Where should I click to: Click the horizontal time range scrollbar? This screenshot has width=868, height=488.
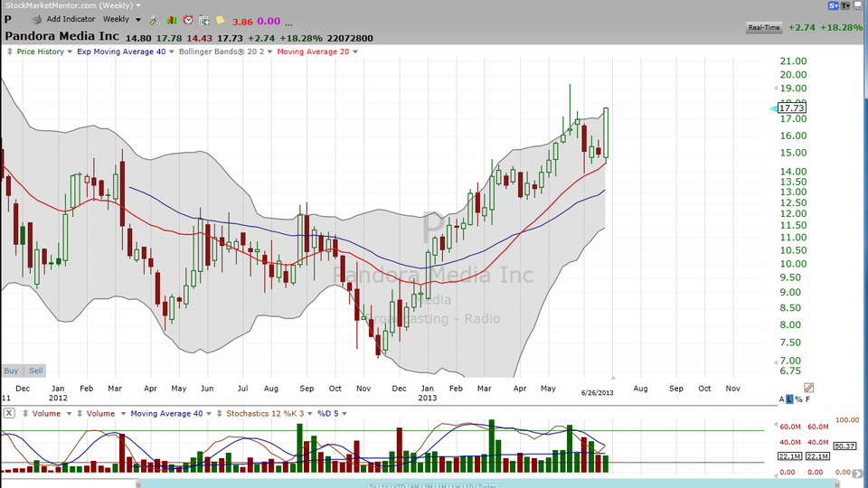point(487,483)
